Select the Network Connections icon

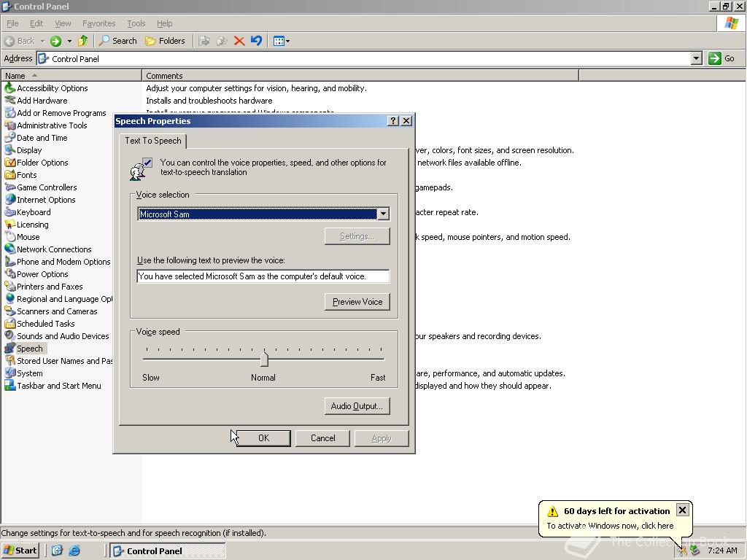10,249
